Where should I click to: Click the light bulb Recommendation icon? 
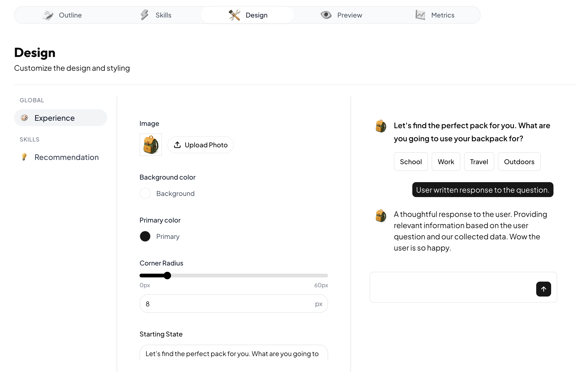click(x=24, y=157)
